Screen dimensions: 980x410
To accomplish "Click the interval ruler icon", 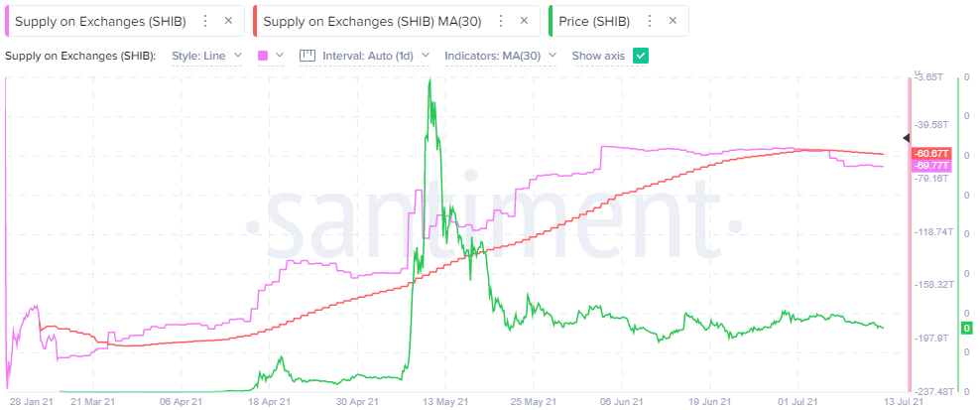I will tap(306, 56).
